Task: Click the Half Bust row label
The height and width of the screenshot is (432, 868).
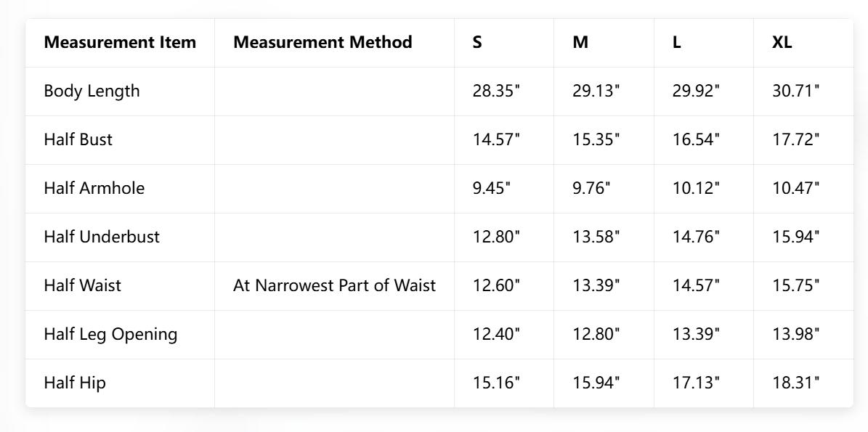Action: point(78,139)
